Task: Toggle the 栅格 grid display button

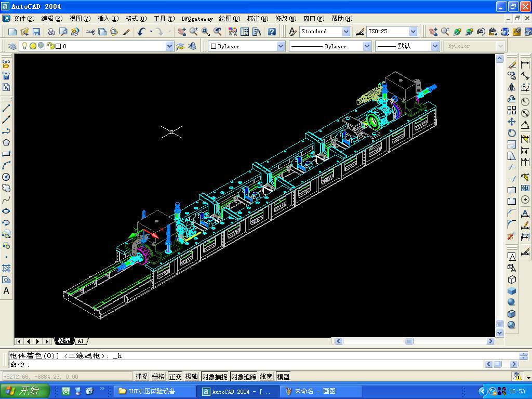Action: (x=158, y=376)
